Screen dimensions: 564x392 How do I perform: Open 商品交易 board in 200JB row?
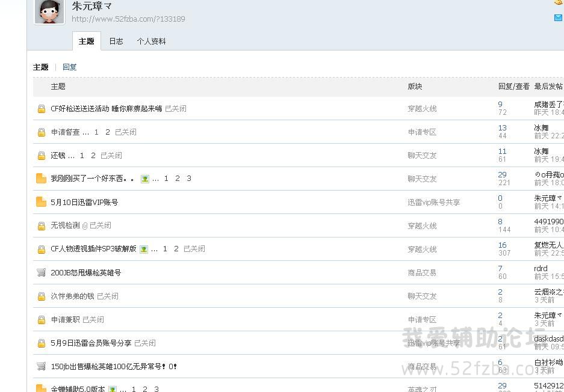tap(422, 272)
